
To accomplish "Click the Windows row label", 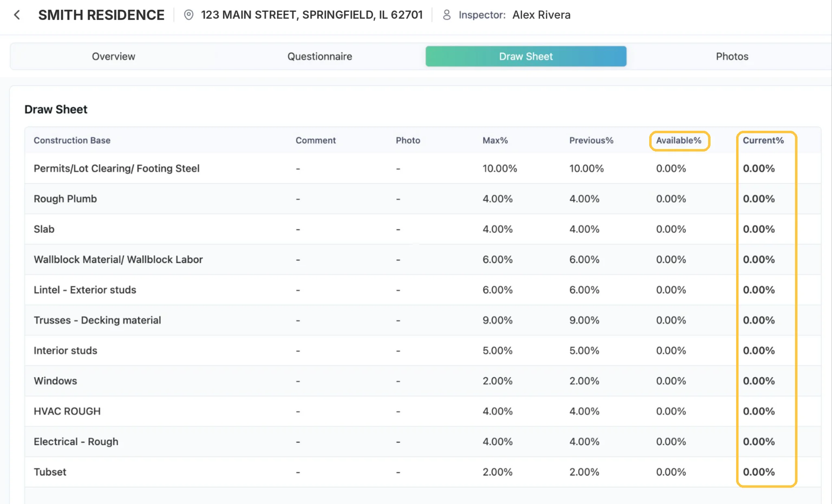I will coord(55,381).
